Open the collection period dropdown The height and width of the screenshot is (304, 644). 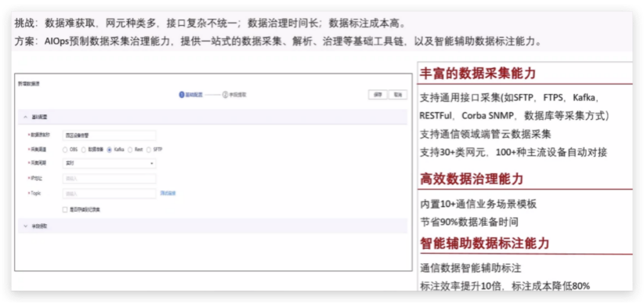[109, 163]
